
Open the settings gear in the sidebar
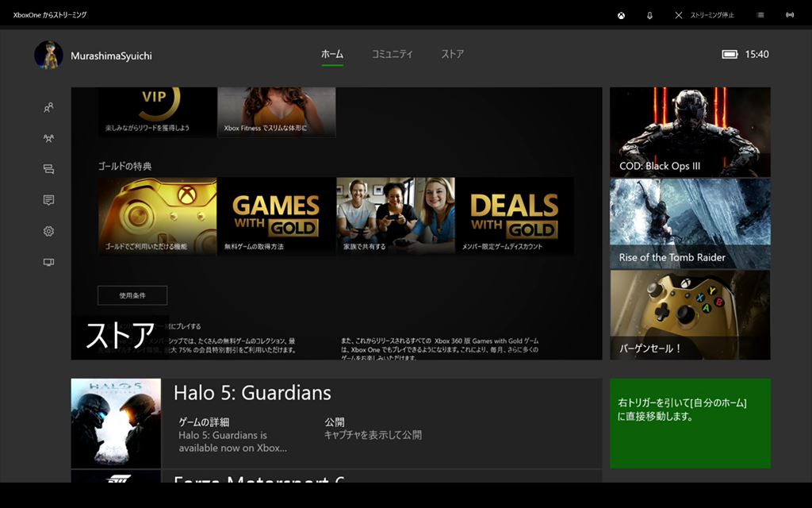tap(48, 231)
